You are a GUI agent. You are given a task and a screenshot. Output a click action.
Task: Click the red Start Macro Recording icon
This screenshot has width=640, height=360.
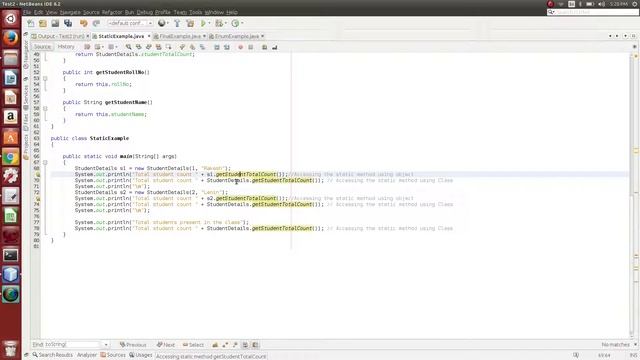pos(240,47)
